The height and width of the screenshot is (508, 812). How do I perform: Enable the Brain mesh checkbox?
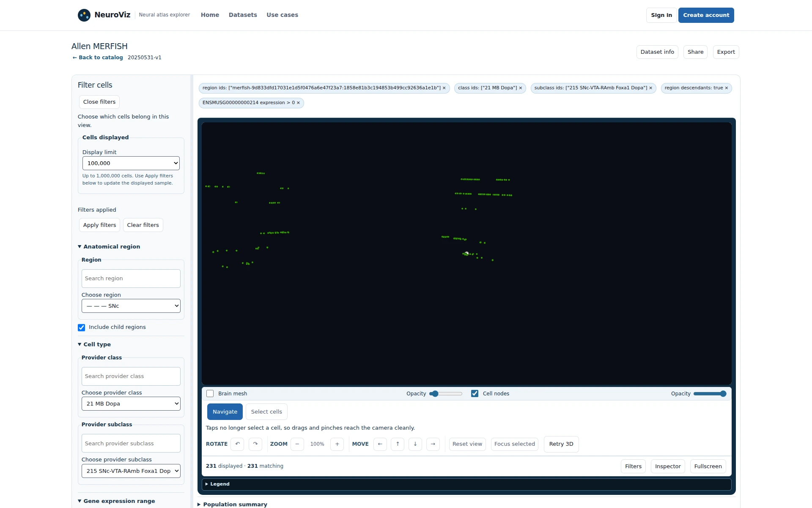(x=210, y=394)
